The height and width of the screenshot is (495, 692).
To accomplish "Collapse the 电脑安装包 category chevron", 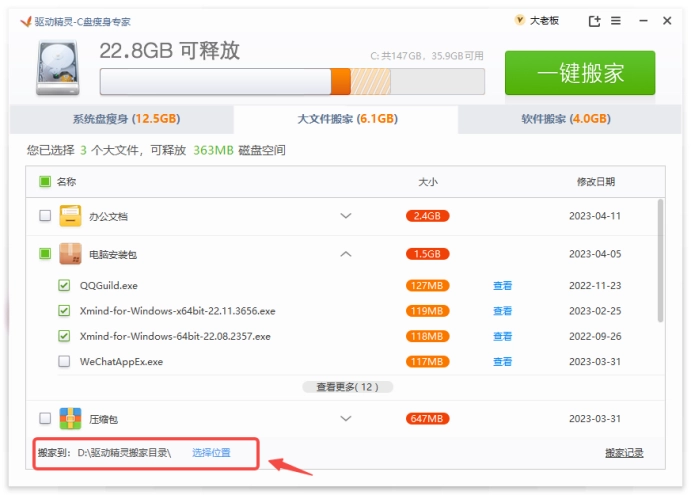I will (346, 254).
